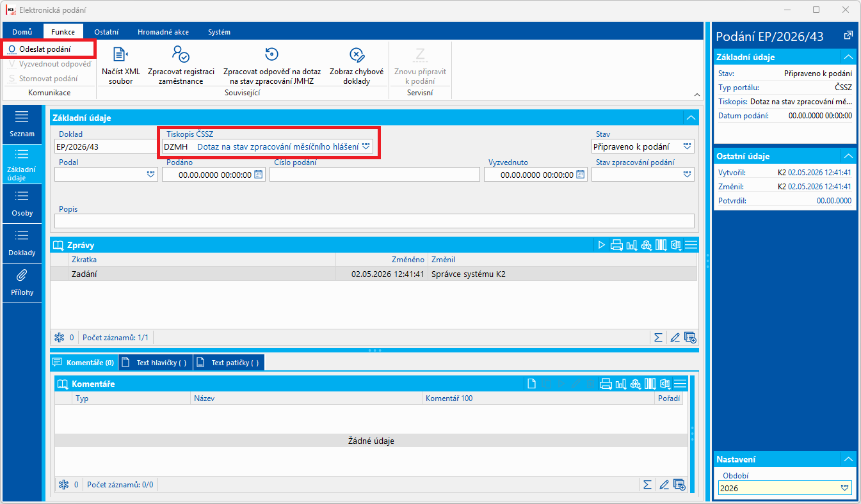Switch to the Systém ribbon tab
Viewport: 861px width, 504px height.
[x=219, y=31]
